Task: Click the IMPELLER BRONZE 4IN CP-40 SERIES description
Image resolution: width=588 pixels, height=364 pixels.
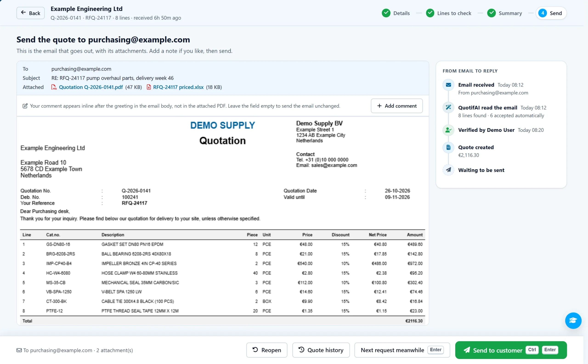Action: coord(139,264)
